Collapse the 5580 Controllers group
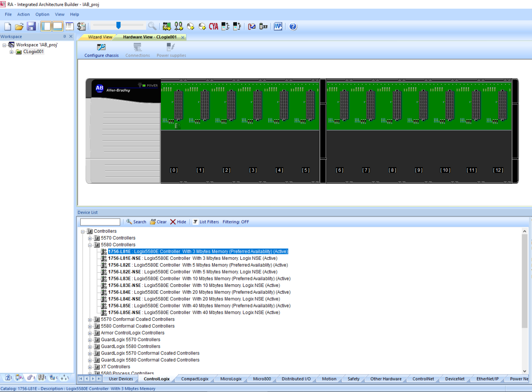 (89, 245)
